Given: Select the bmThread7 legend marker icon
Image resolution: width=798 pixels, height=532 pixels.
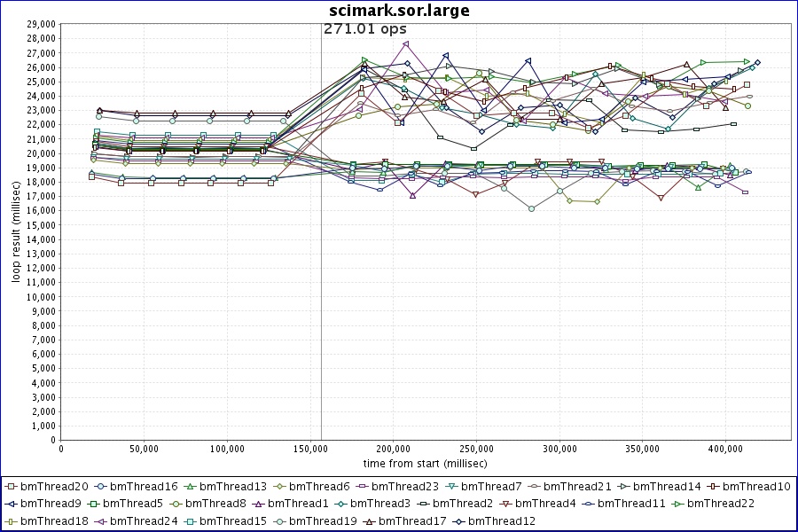Looking at the screenshot, I should click(x=454, y=487).
